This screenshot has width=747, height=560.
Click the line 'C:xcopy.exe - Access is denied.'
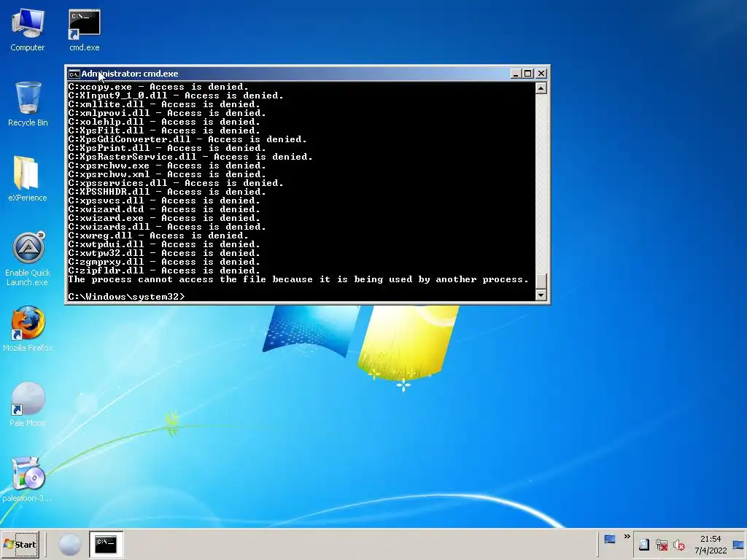(158, 87)
